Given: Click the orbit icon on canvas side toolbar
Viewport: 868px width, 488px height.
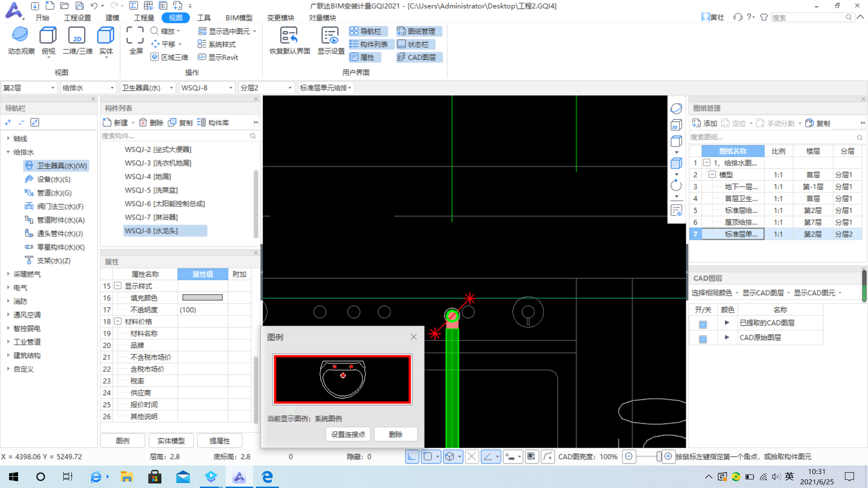Looking at the screenshot, I should pos(676,108).
